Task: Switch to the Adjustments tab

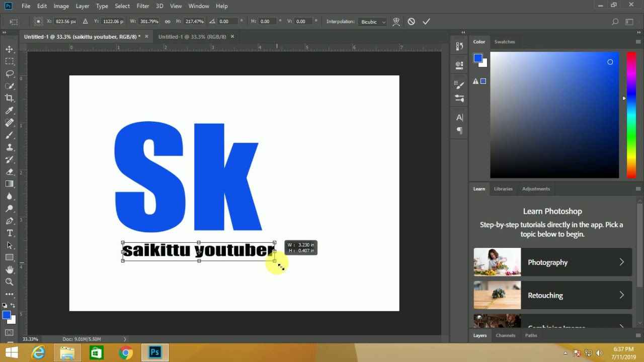Action: pos(536,189)
